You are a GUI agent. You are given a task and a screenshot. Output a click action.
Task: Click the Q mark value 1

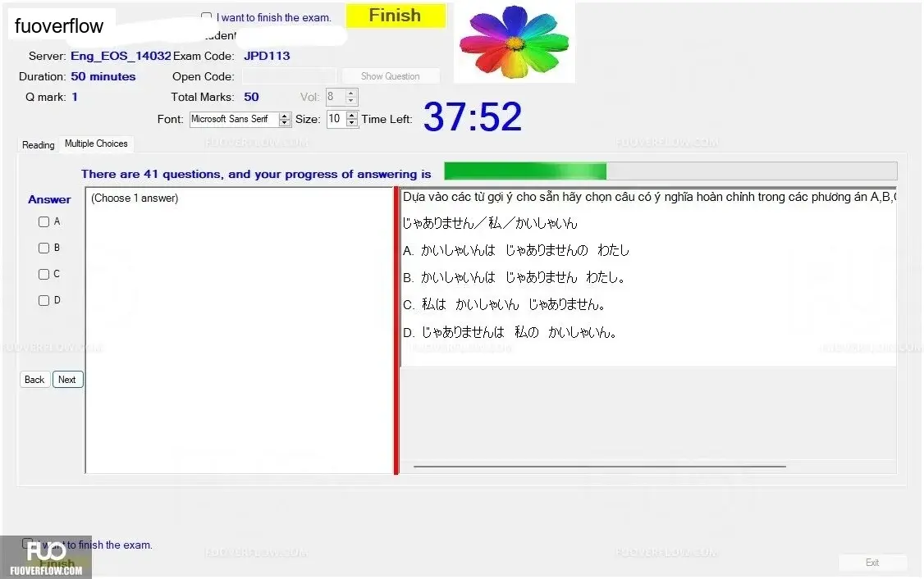(75, 98)
